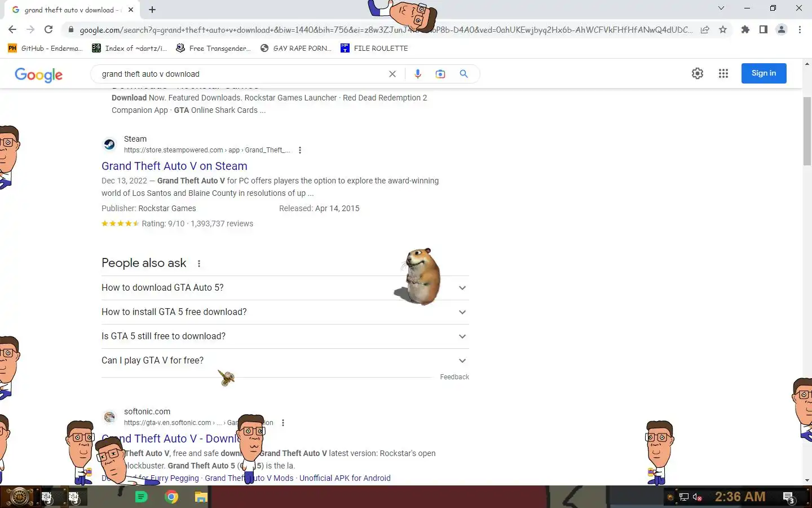812x508 pixels.
Task: Open Chrome from the taskbar
Action: (171, 497)
